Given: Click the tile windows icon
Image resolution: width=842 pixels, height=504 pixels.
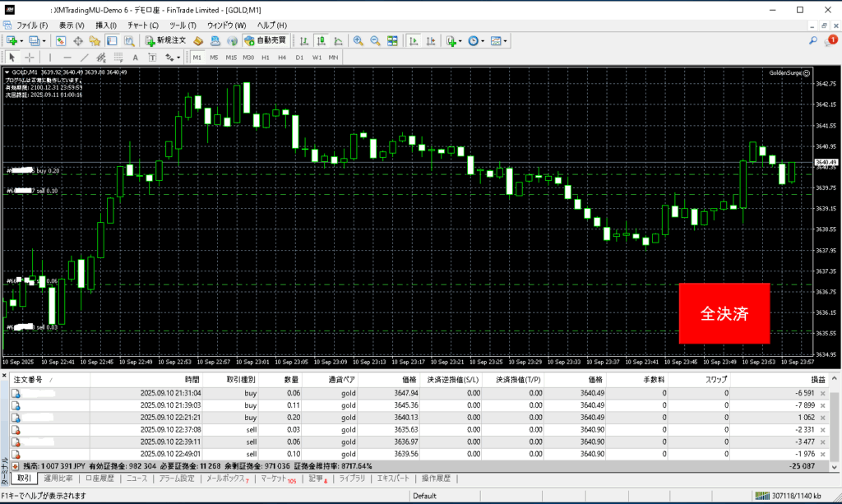Looking at the screenshot, I should click(x=393, y=40).
